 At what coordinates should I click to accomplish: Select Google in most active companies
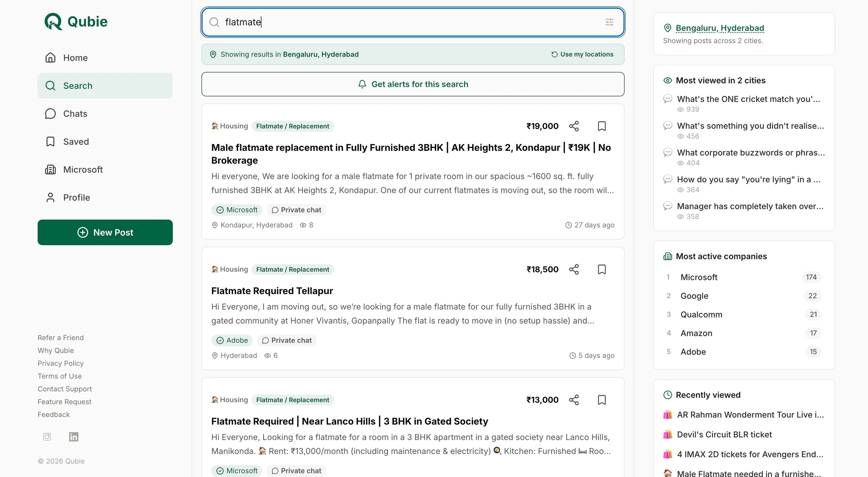[744, 296]
